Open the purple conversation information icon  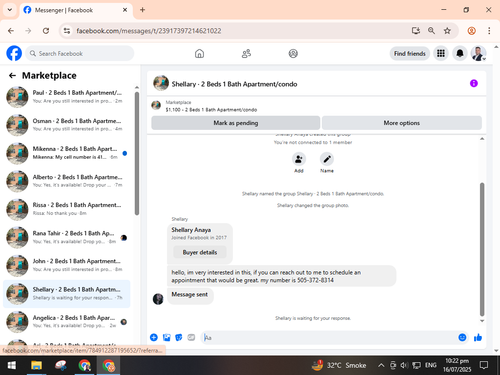[x=474, y=83]
